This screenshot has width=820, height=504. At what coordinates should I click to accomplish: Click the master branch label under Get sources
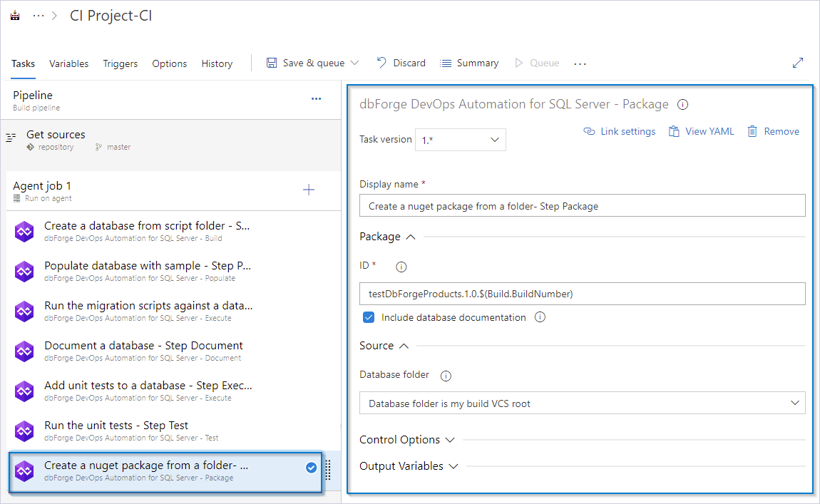tap(118, 148)
